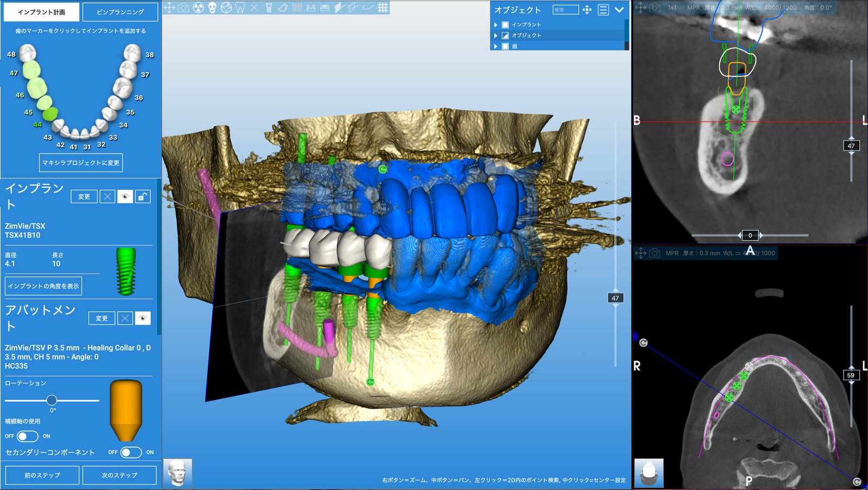Check the 歯 row checkbox in object tree
This screenshot has width=868, height=490.
505,46
